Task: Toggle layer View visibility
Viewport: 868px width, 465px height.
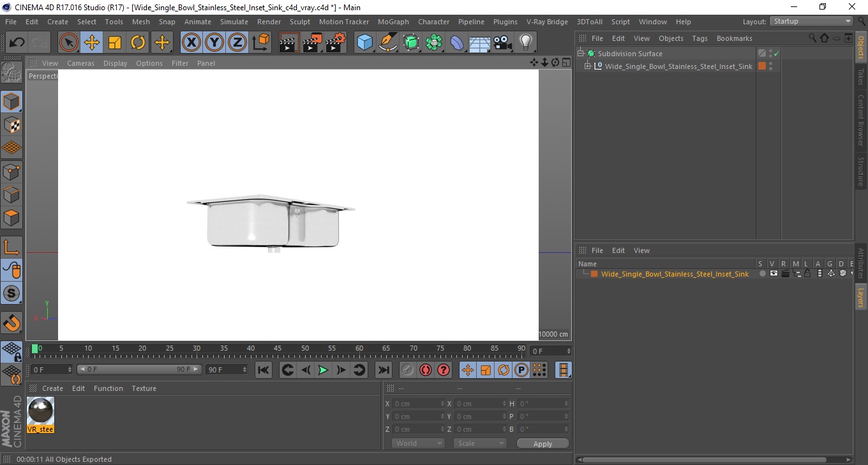Action: (x=774, y=273)
